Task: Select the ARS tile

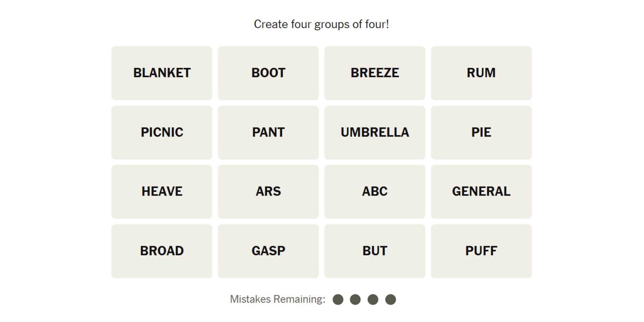Action: pyautogui.click(x=268, y=192)
